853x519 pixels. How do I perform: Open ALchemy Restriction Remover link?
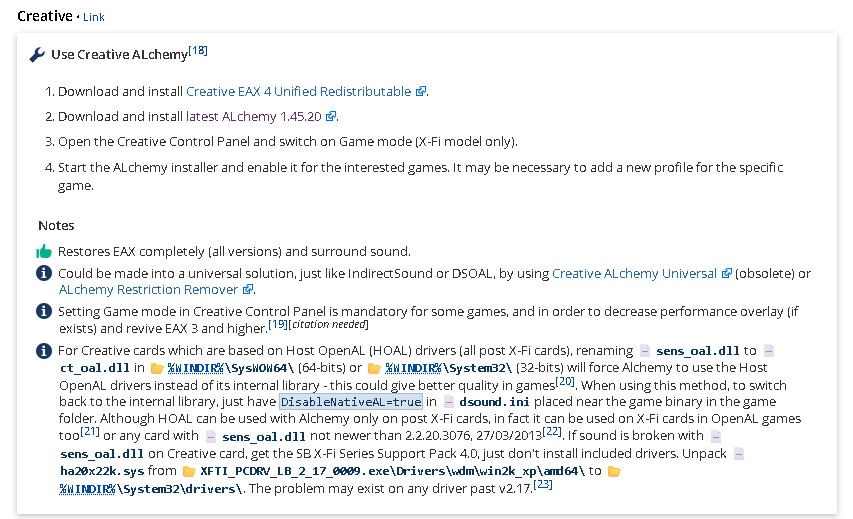[x=149, y=289]
